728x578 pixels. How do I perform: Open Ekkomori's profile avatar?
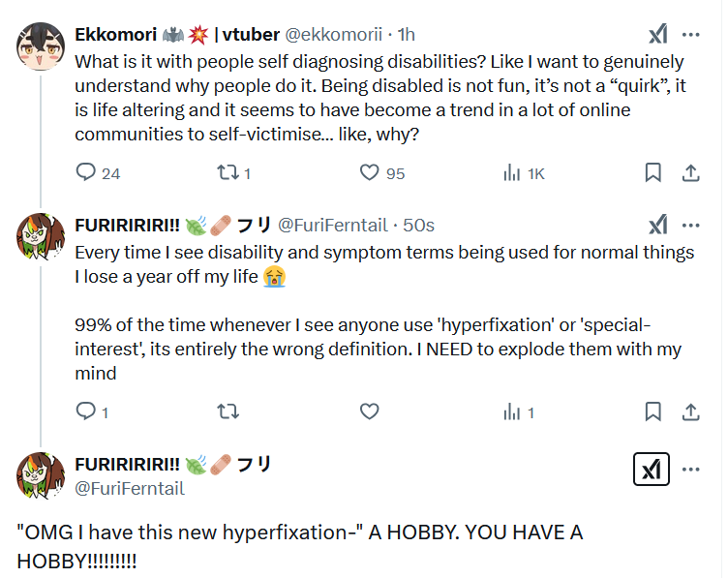coord(41,45)
